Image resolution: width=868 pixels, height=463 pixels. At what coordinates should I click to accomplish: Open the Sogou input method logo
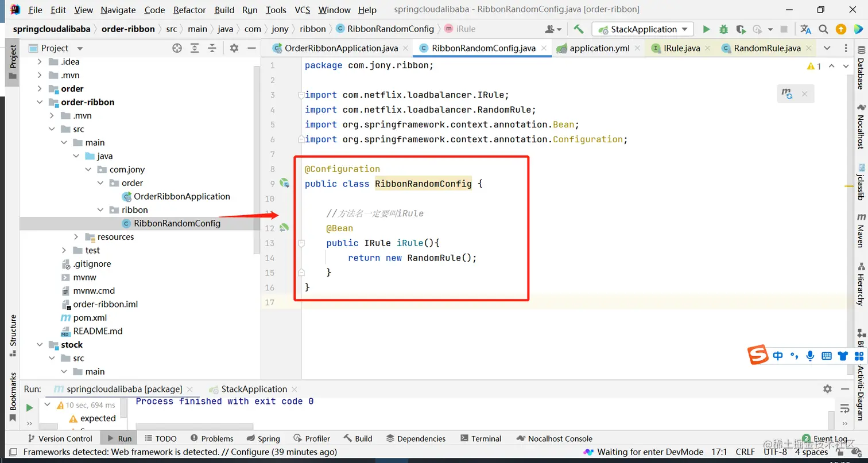pos(758,355)
